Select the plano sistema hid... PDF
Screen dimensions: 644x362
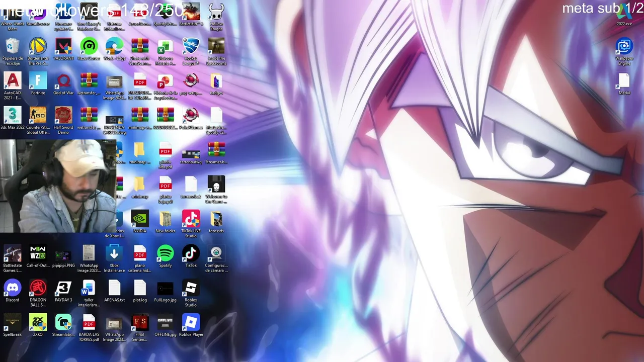140,259
